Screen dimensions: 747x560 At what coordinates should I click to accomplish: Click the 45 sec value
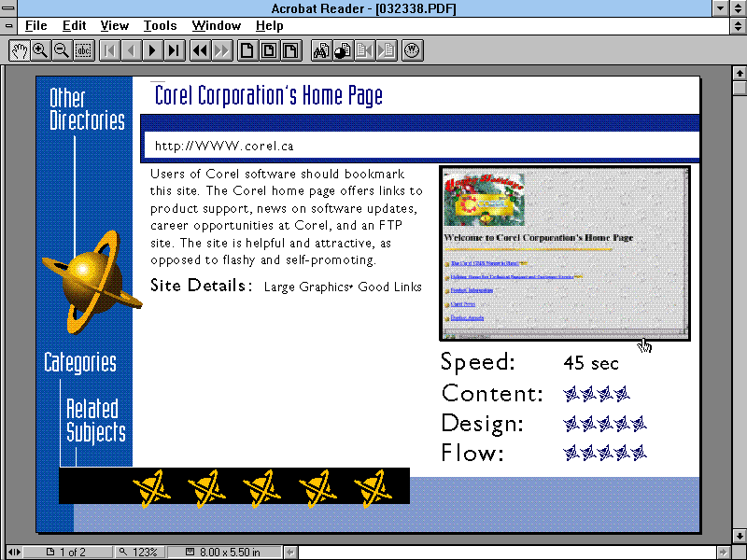(591, 363)
